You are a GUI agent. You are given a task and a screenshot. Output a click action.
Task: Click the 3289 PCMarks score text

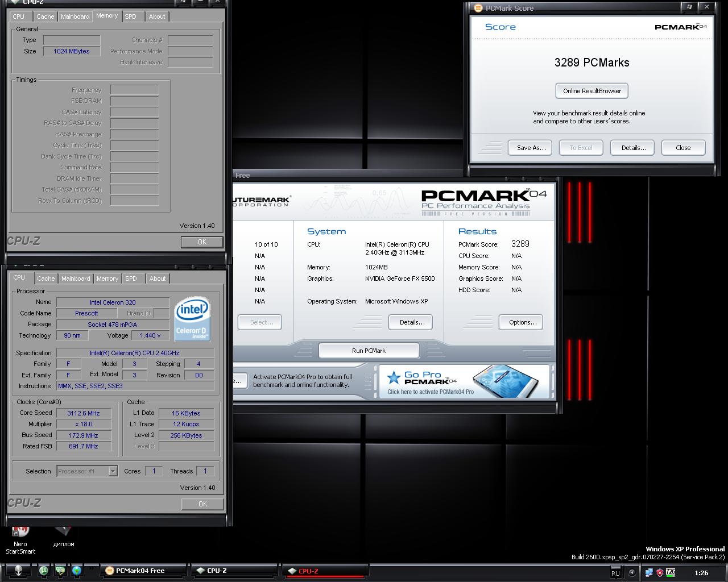pyautogui.click(x=592, y=63)
